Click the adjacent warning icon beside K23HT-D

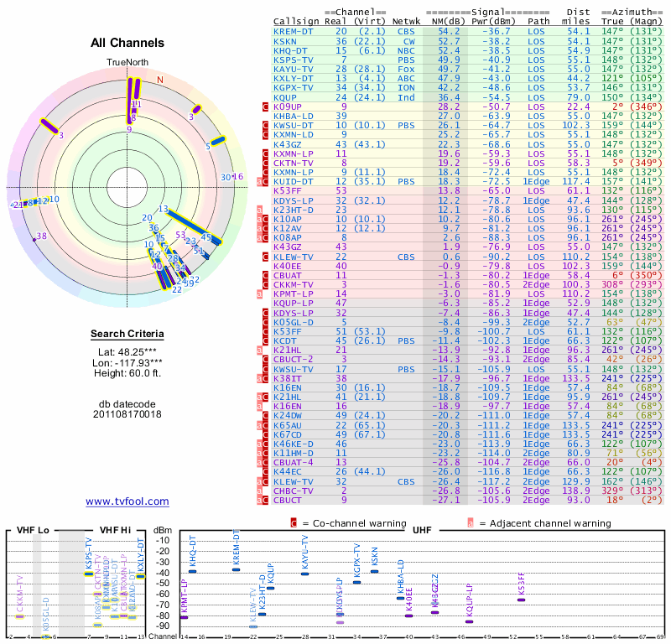pos(259,210)
